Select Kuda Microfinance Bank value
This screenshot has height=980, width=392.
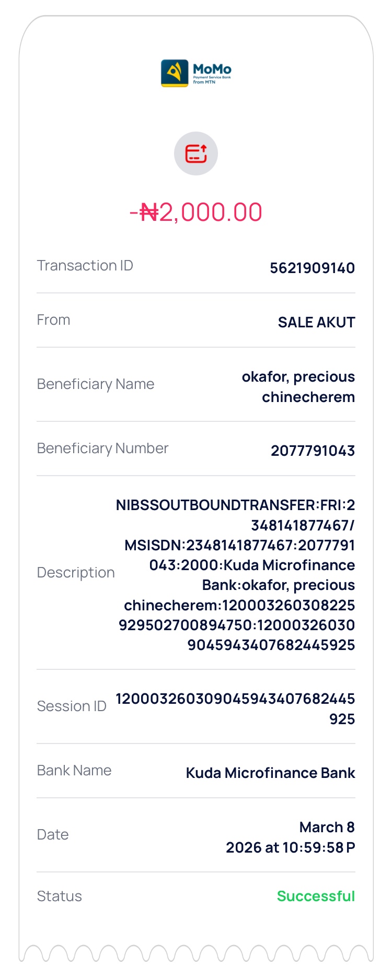270,773
